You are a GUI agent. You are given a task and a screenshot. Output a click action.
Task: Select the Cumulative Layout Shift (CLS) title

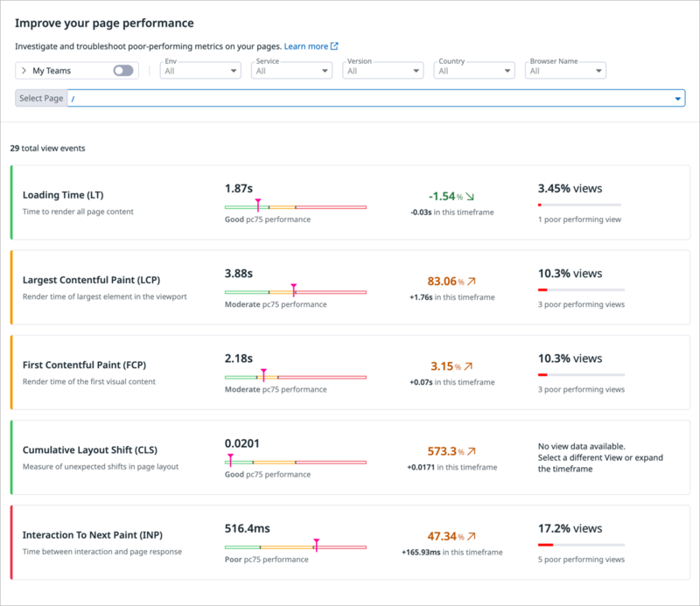pos(90,449)
